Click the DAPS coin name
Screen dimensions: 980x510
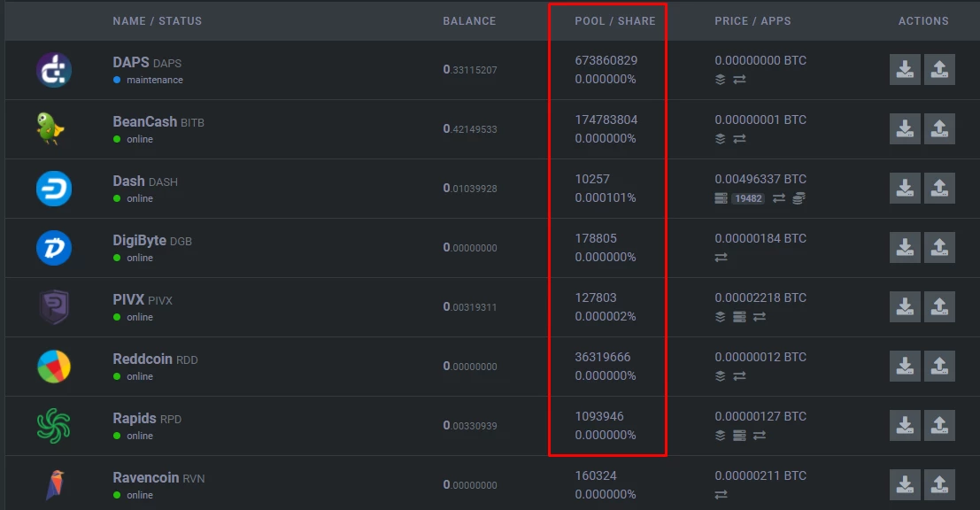[131, 63]
